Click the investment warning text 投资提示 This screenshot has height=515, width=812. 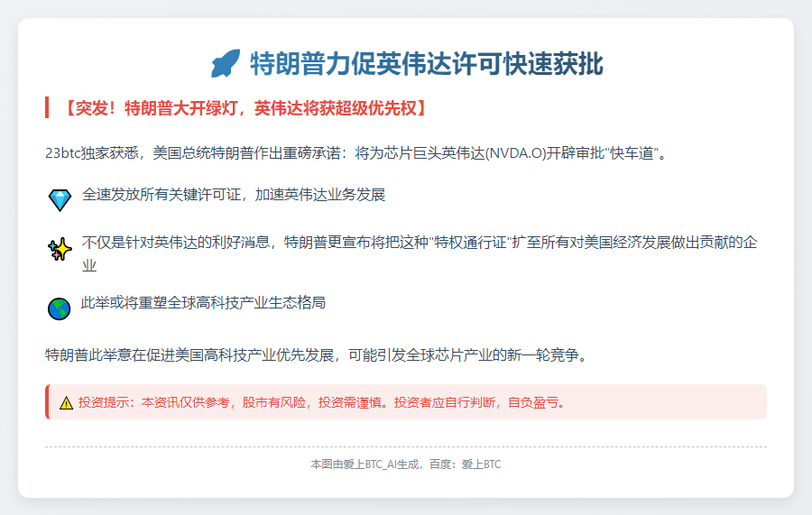tap(321, 402)
